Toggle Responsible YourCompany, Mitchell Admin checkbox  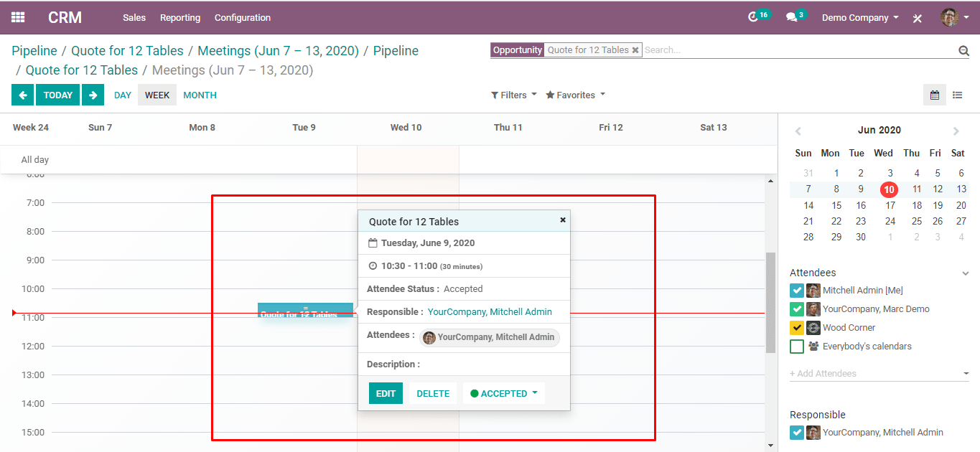point(797,433)
